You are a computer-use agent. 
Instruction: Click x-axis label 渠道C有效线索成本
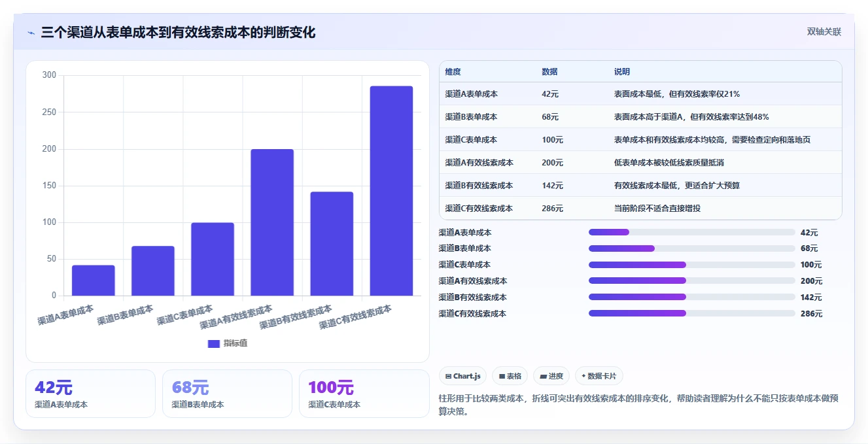click(x=355, y=316)
